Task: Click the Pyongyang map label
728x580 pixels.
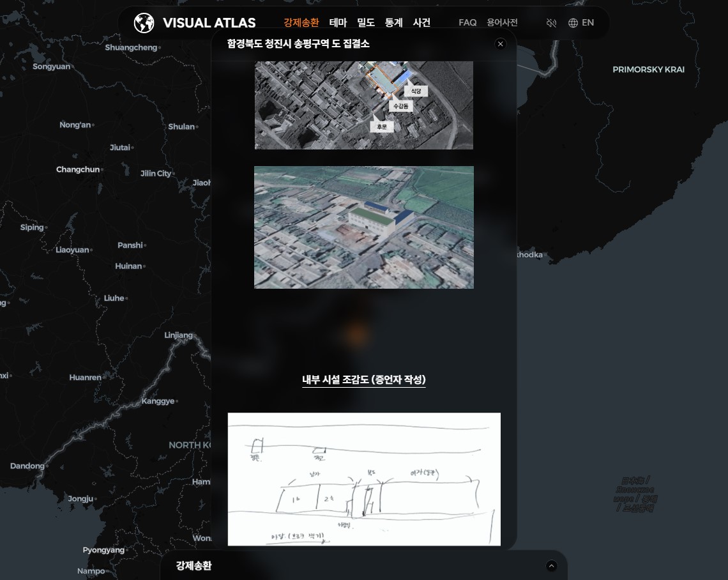Action: [x=103, y=550]
